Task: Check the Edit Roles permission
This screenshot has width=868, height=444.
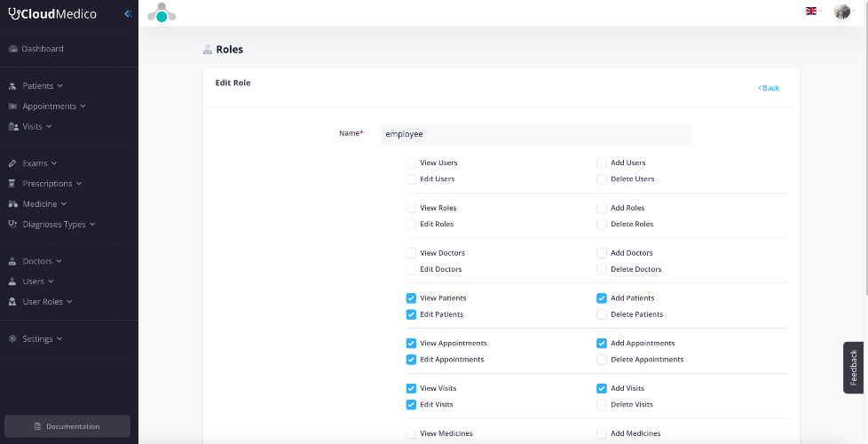Action: coord(411,224)
